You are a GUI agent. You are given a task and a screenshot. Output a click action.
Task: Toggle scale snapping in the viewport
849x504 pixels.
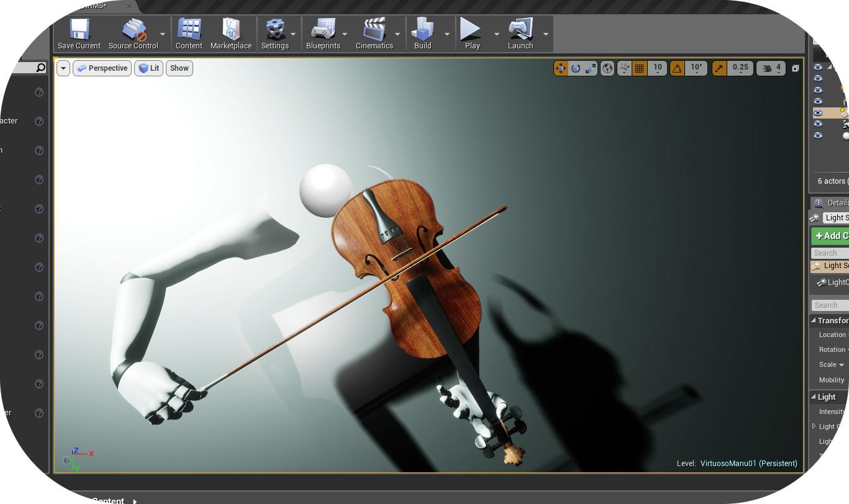click(719, 68)
